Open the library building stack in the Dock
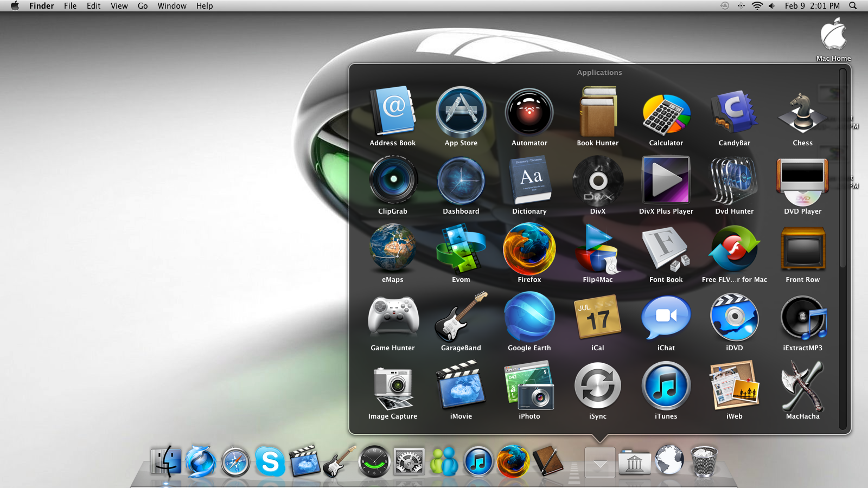Image resolution: width=868 pixels, height=488 pixels. (x=635, y=463)
